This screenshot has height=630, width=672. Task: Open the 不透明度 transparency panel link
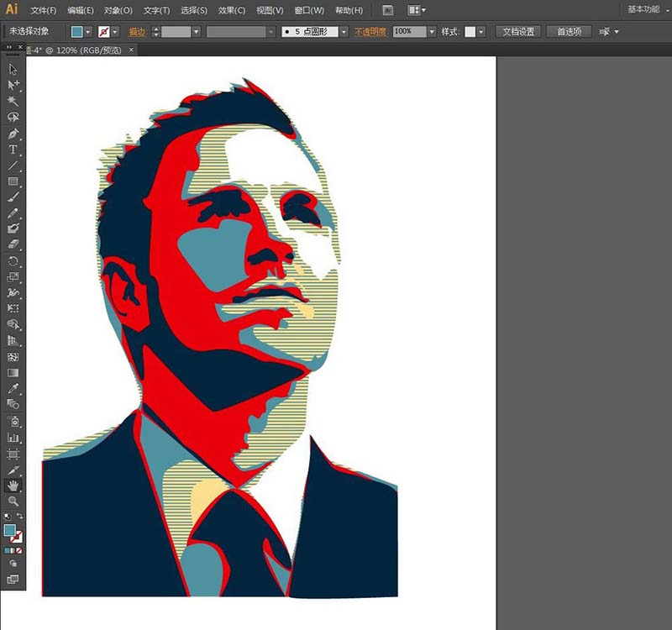(370, 32)
